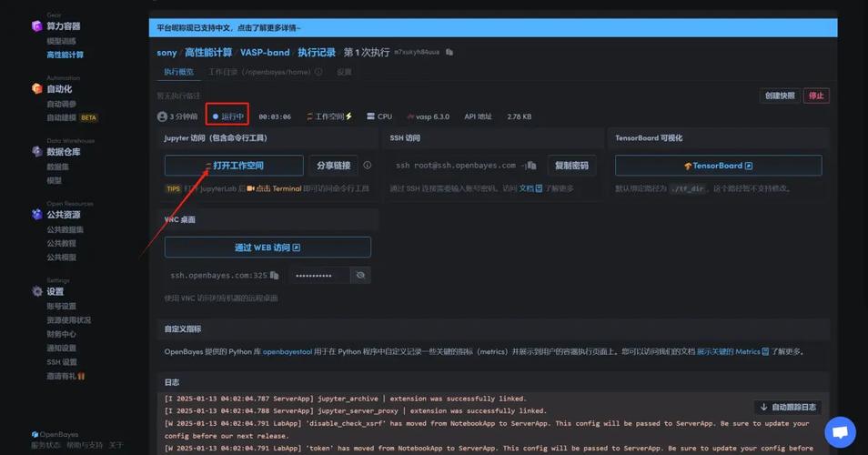
Task: Copy the execution ID next to 第1次执行
Action: [449, 52]
